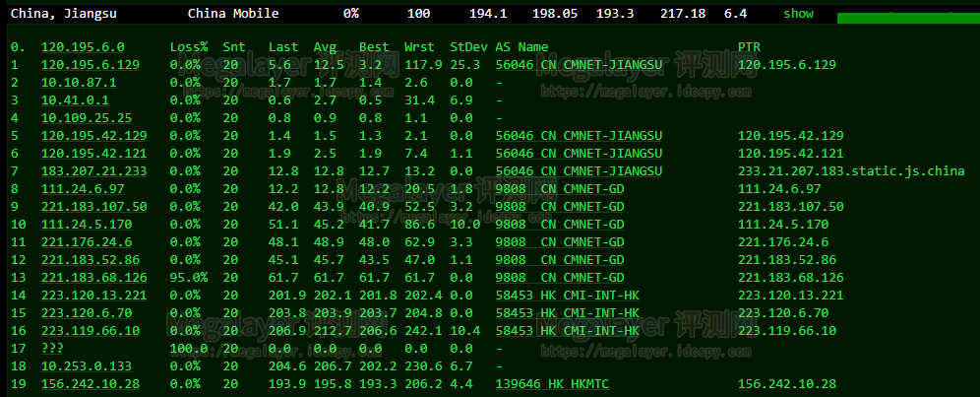Select the Last column header

(283, 47)
